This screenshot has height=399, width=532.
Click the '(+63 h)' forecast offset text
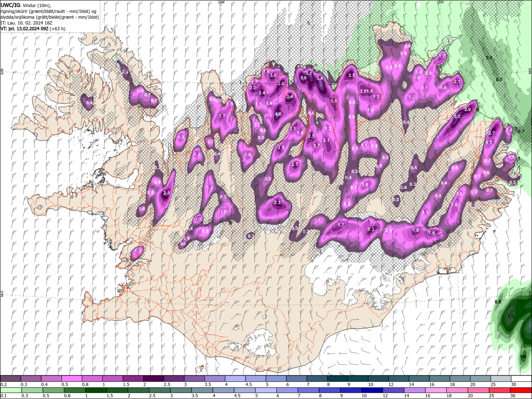coord(57,29)
